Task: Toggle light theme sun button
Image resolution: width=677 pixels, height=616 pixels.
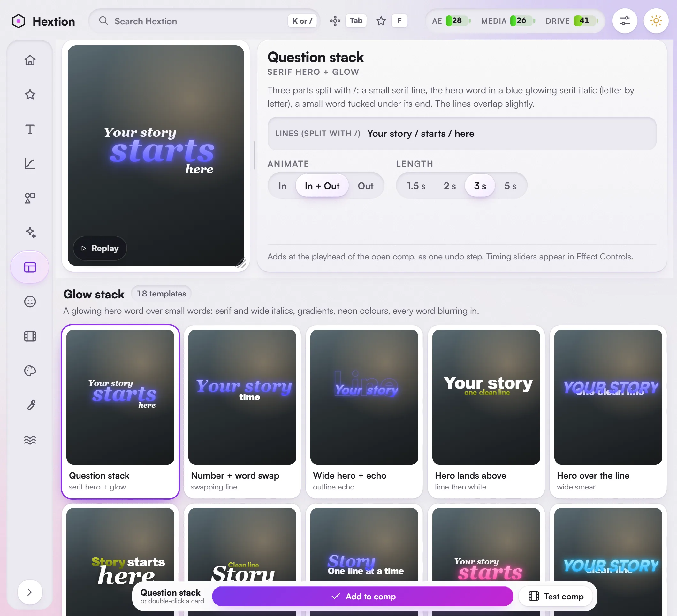Action: (x=656, y=21)
